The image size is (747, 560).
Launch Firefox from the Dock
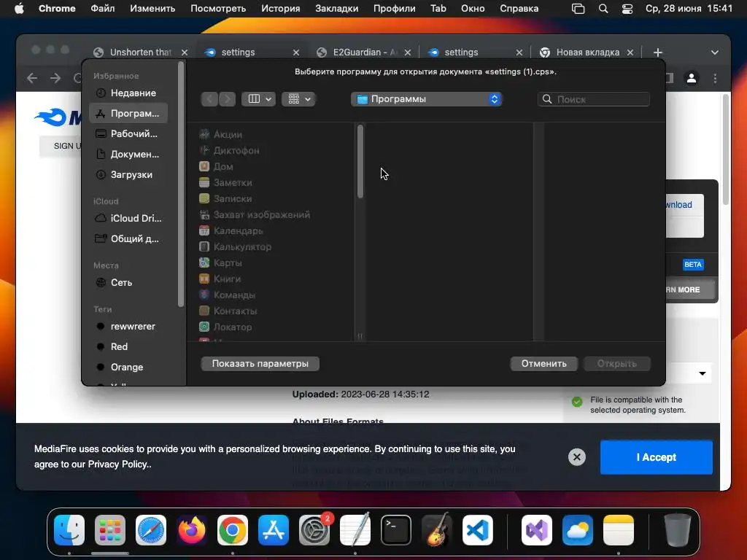pyautogui.click(x=192, y=530)
